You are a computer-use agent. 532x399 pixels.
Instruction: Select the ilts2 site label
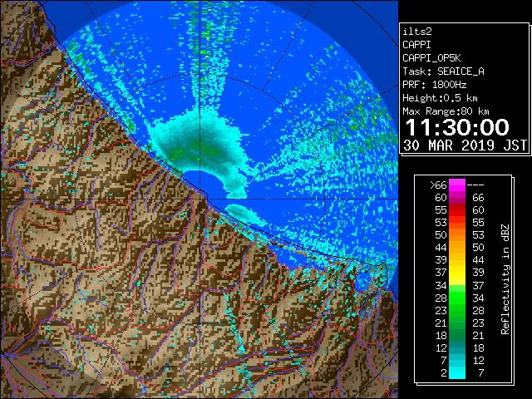[x=417, y=32]
